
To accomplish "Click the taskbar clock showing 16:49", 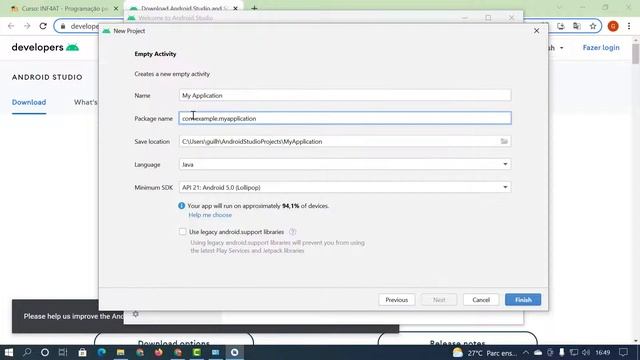I will tap(603, 352).
